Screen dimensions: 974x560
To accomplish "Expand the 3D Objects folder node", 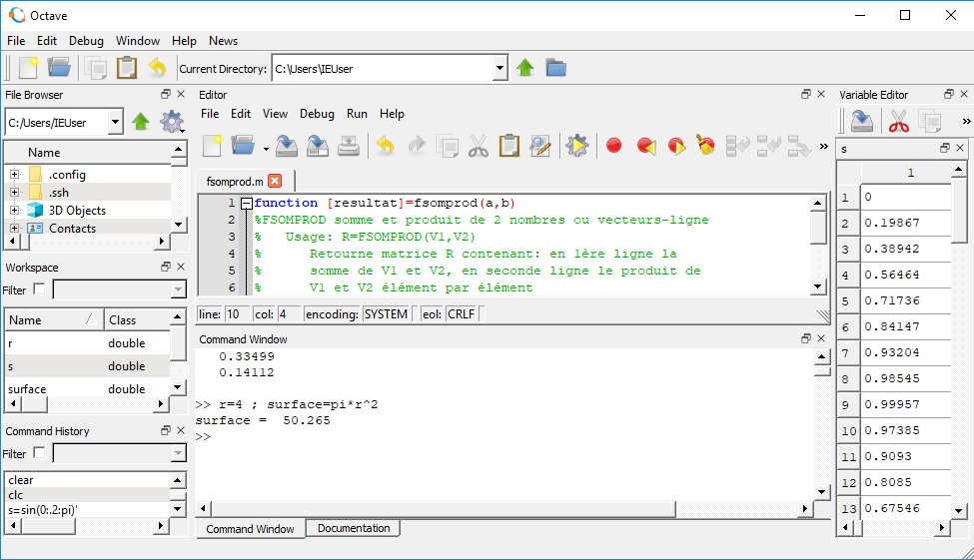I will pos(14,211).
